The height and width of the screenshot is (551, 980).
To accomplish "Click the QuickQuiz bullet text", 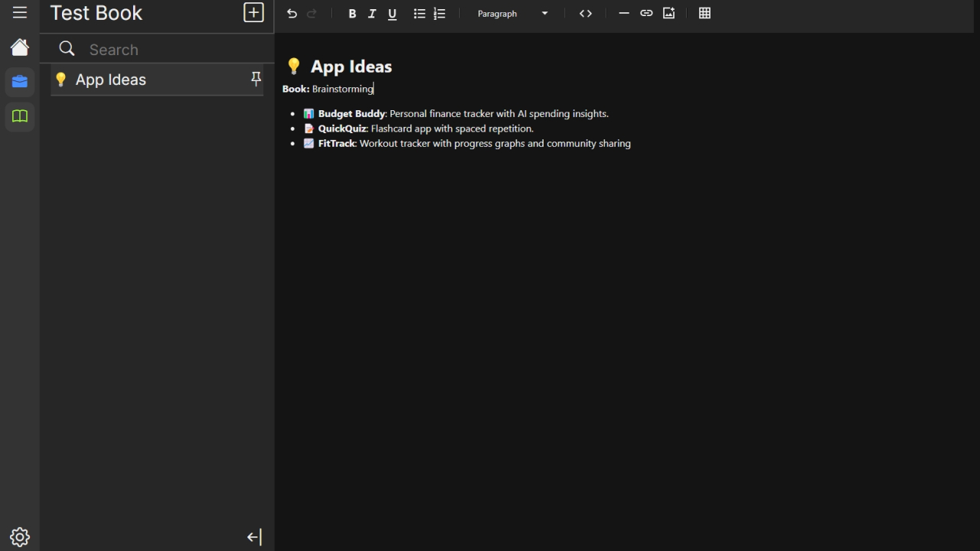I will click(x=418, y=129).
